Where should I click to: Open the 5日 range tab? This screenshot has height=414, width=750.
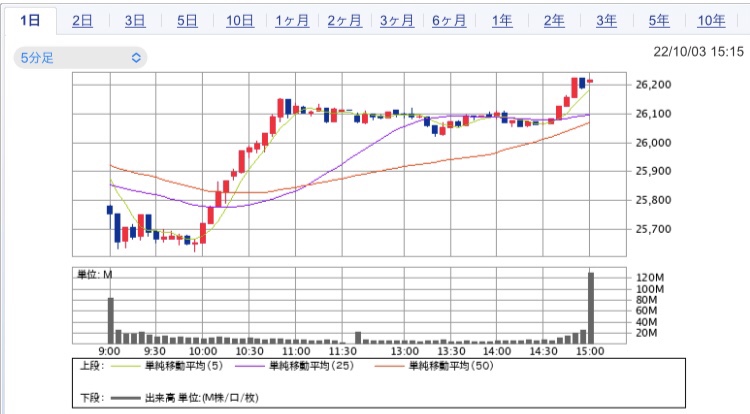(187, 21)
